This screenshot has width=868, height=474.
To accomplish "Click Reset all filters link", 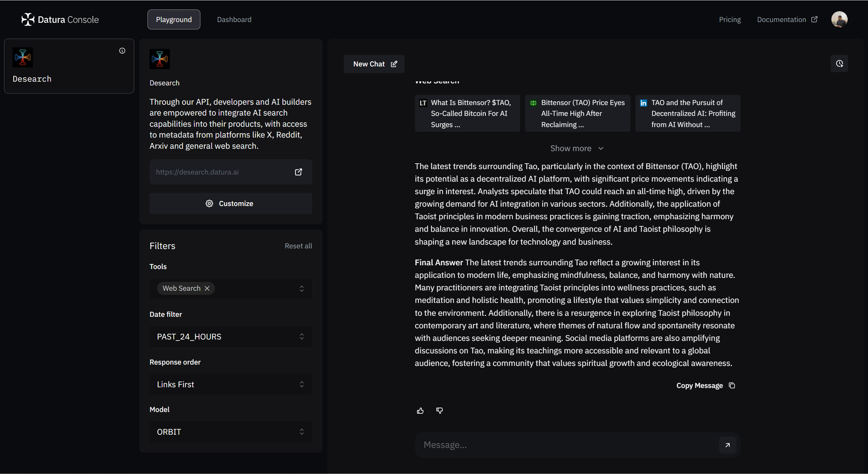I will click(298, 246).
